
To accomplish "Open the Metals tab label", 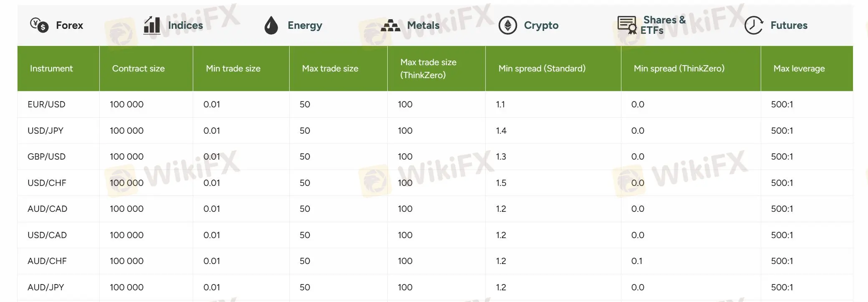I will (x=423, y=25).
